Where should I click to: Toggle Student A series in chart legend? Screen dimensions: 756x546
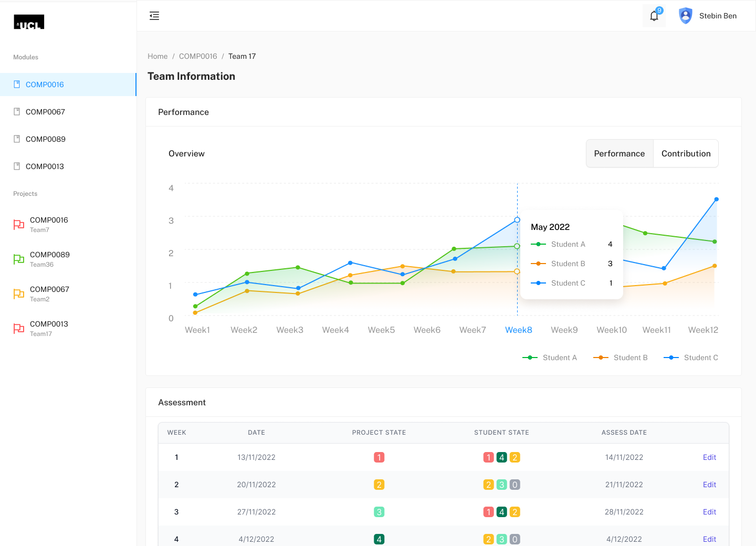[550, 358]
